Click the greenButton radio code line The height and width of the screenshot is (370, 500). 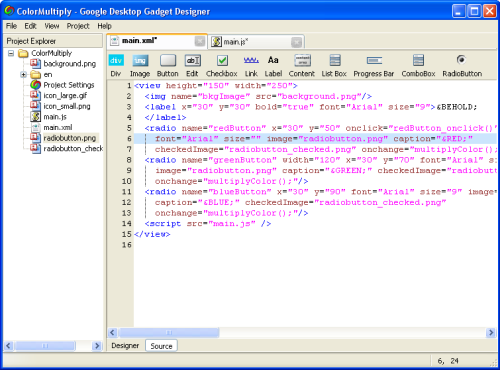coord(321,160)
